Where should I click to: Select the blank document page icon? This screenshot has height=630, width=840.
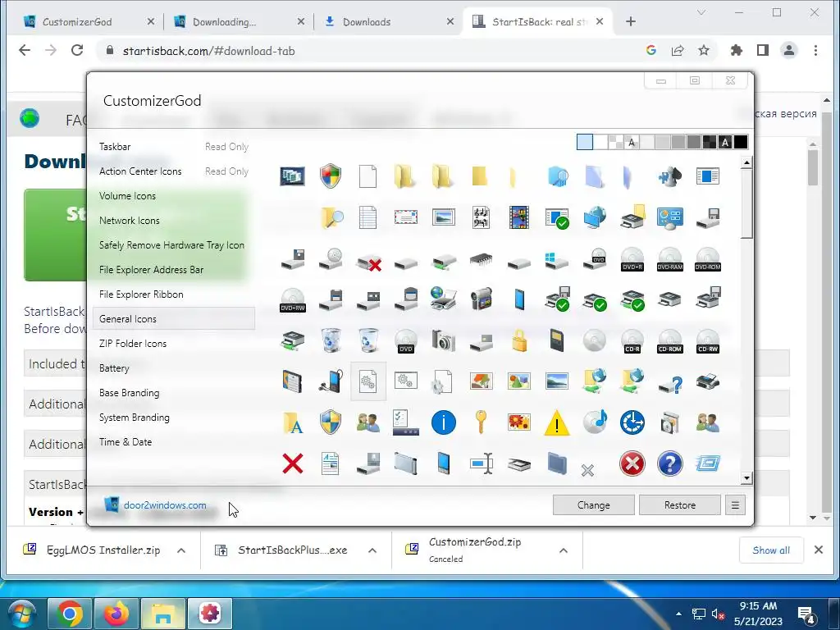pos(367,176)
